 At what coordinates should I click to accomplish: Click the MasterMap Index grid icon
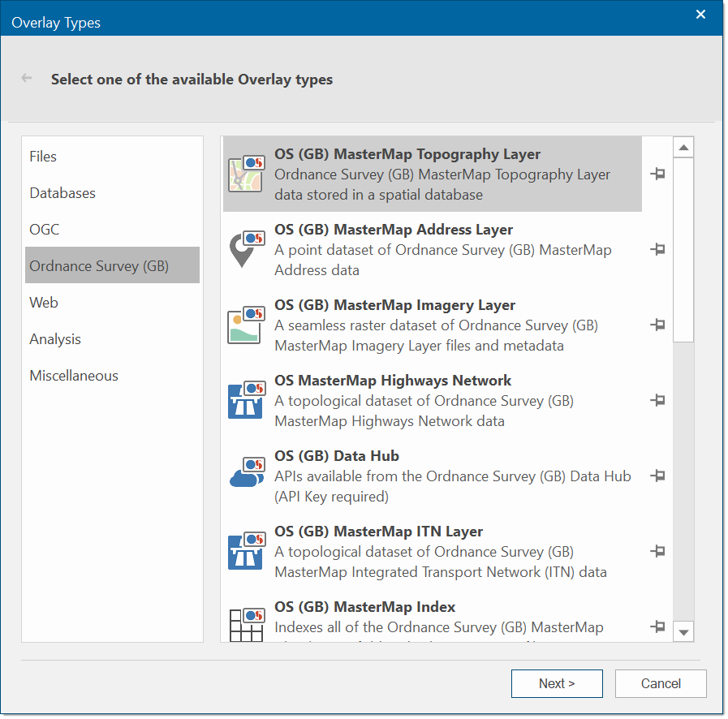[x=245, y=625]
